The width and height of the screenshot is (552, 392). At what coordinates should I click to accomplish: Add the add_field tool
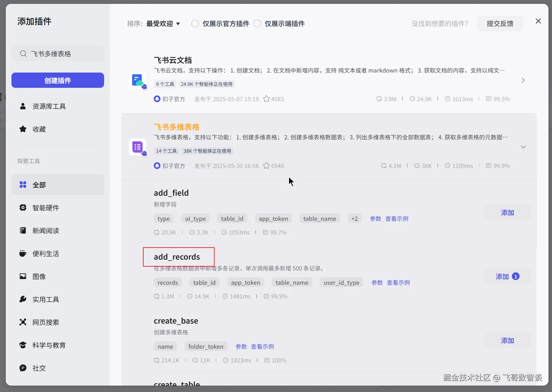click(507, 213)
